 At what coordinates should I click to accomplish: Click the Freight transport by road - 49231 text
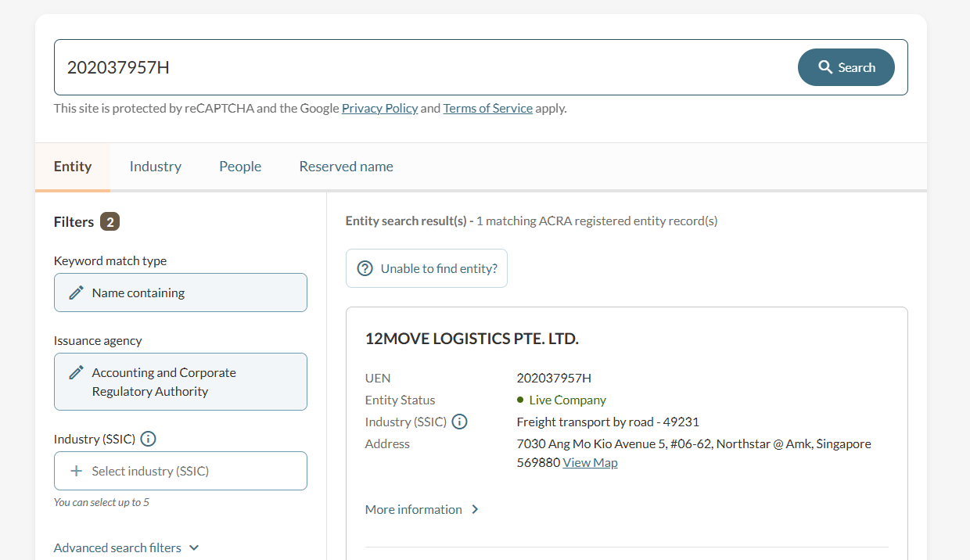(608, 422)
